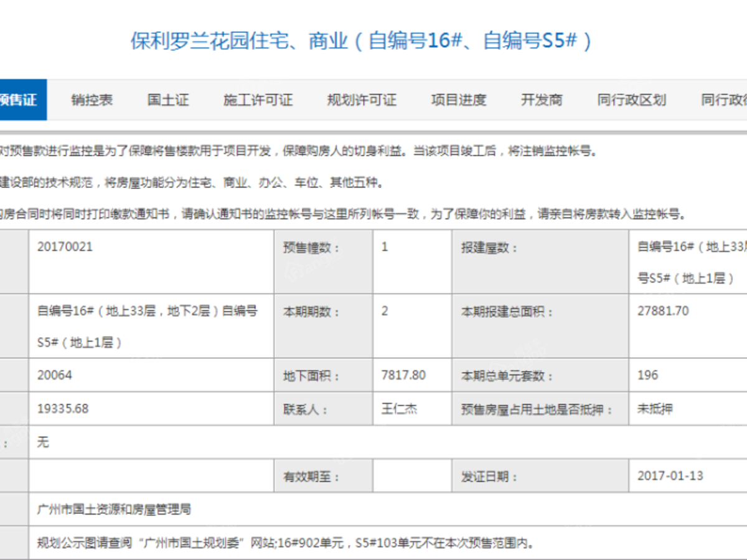Open the 国土证 tab
Viewport: 747px width, 560px height.
[x=168, y=100]
